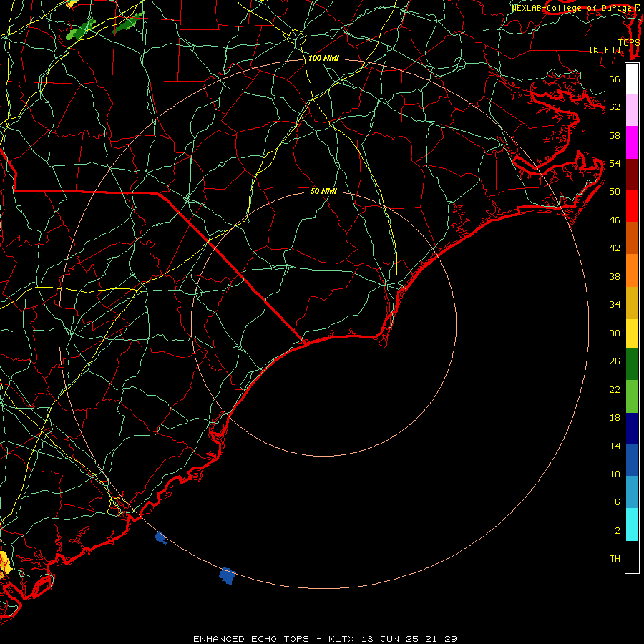Screen dimensions: 644x644
Task: Select the bright red legend swatch
Action: point(632,206)
